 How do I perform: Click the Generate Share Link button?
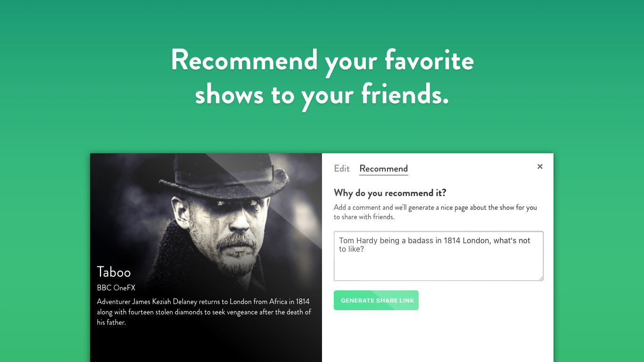coord(376,300)
